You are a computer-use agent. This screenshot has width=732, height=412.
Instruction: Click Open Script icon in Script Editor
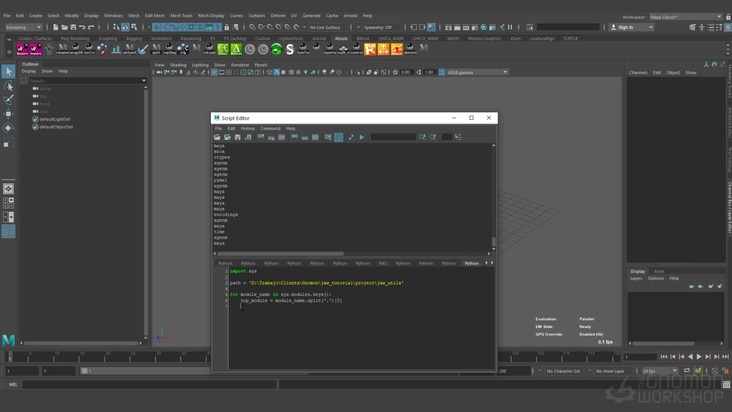click(x=217, y=137)
